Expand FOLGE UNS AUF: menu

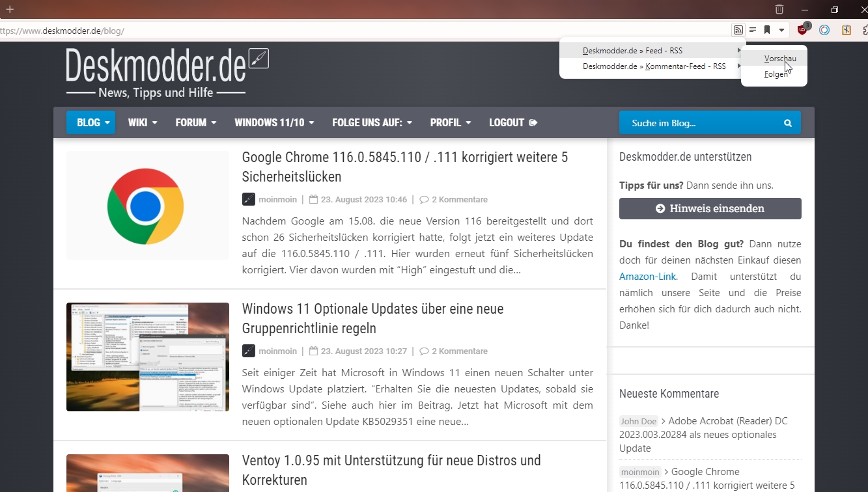pos(372,122)
